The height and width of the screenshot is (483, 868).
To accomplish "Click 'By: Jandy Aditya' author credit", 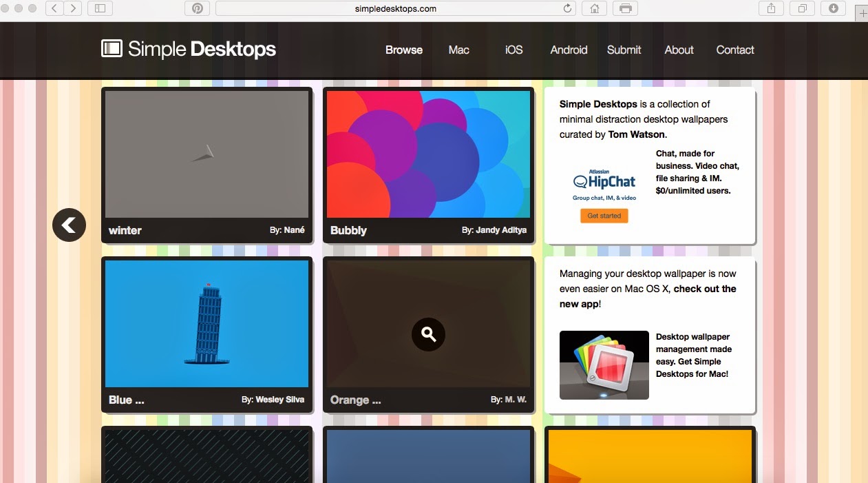I will click(494, 230).
